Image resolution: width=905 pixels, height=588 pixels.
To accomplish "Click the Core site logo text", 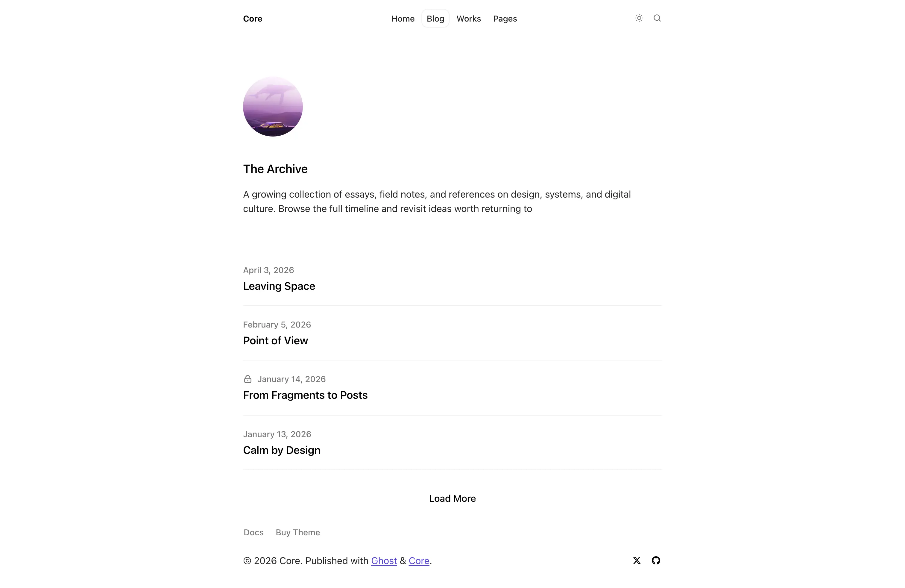I will [x=253, y=19].
